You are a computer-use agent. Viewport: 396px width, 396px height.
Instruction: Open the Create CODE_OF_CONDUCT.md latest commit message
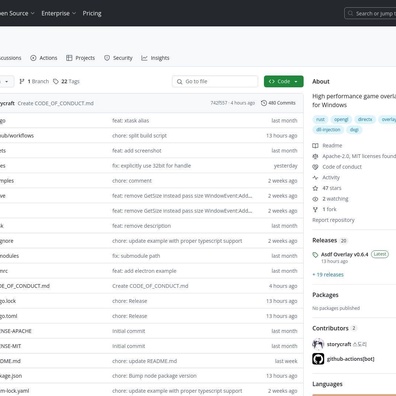(56, 103)
